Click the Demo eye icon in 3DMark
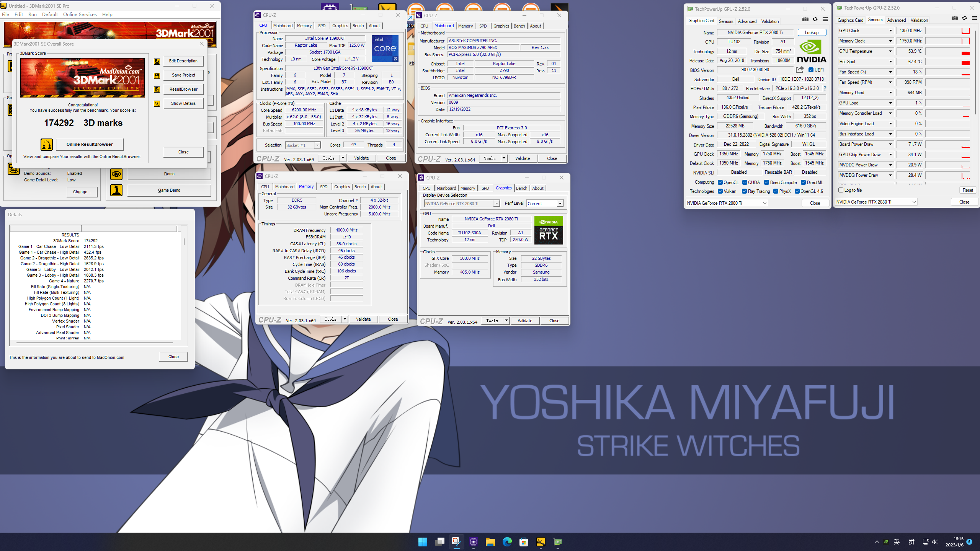This screenshot has height=551, width=980. coord(116,174)
